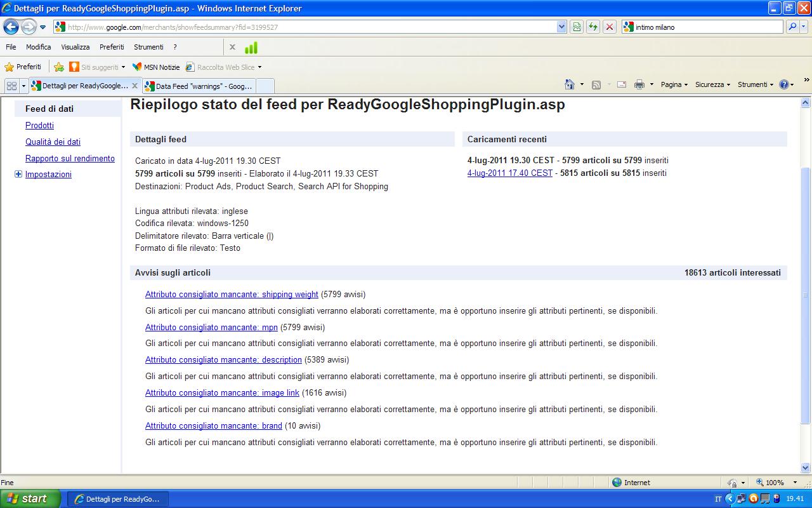Open missing 'description' attribute warning link

[x=223, y=359]
